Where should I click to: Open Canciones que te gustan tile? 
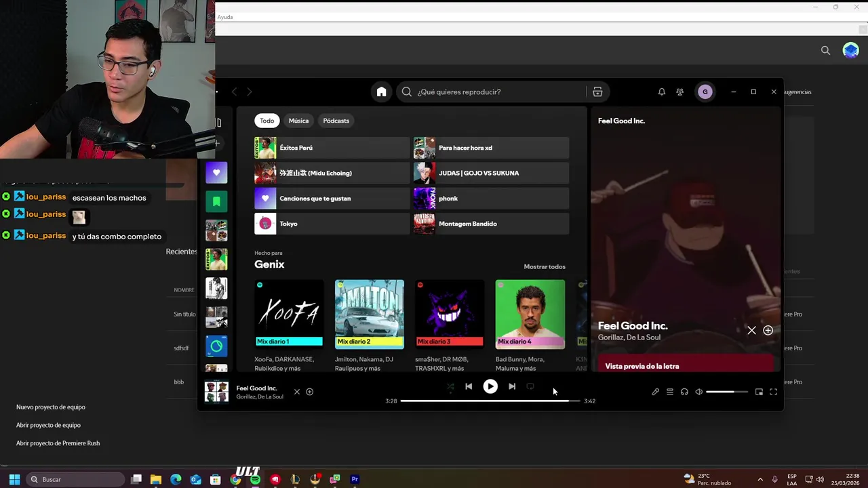pos(332,198)
